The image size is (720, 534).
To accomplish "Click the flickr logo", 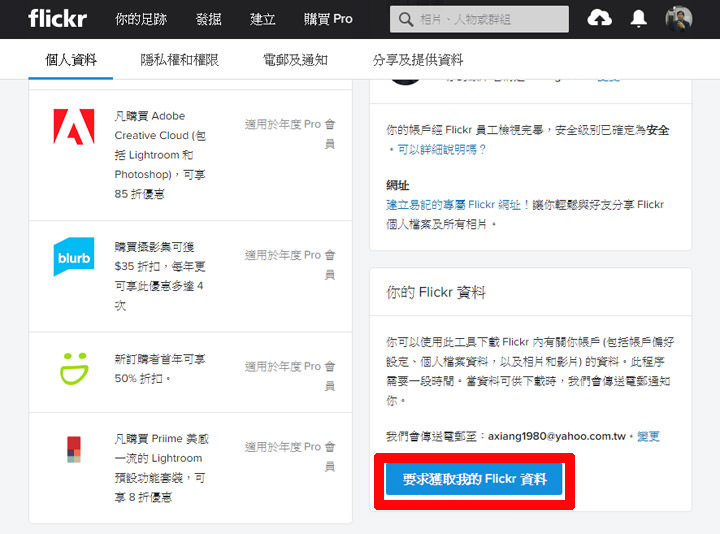I will [57, 18].
